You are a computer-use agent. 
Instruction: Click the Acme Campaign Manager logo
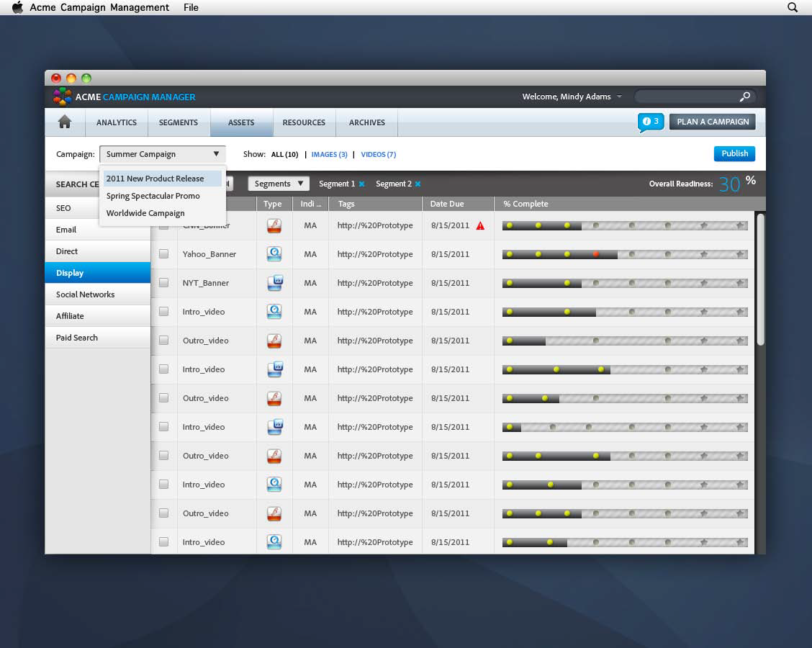(x=62, y=96)
